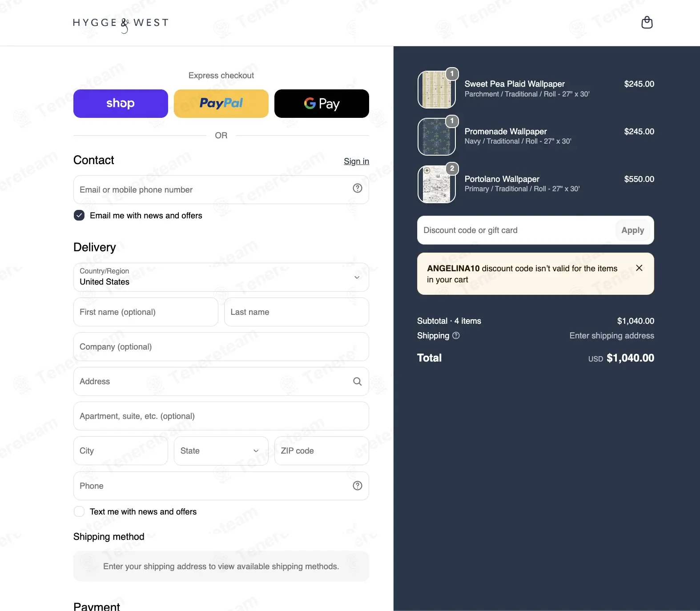The height and width of the screenshot is (611, 700).
Task: Click the Sign in link
Action: point(356,161)
